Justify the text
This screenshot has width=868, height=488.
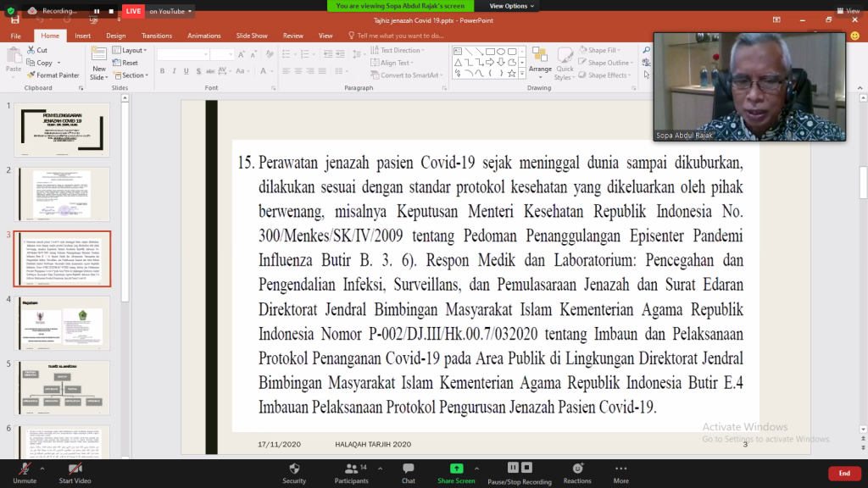(x=323, y=71)
